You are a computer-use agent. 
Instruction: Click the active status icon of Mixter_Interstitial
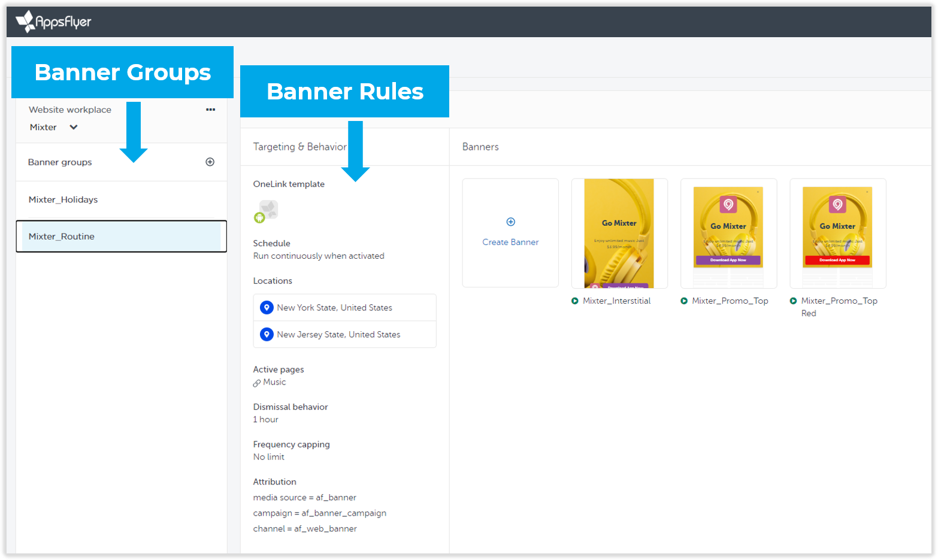(575, 301)
